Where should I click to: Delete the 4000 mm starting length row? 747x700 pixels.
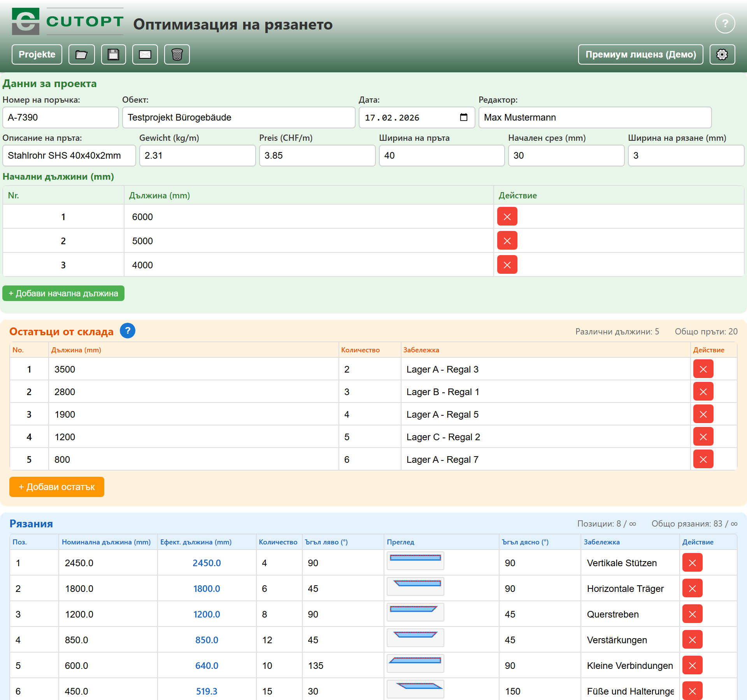[x=507, y=265]
